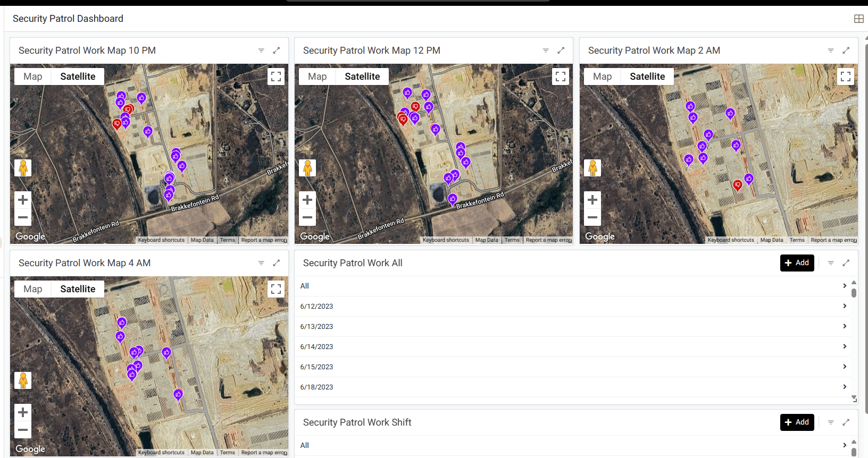This screenshot has width=868, height=458.
Task: Click scrollbar in Security Patrol Work All list
Action: [x=854, y=293]
